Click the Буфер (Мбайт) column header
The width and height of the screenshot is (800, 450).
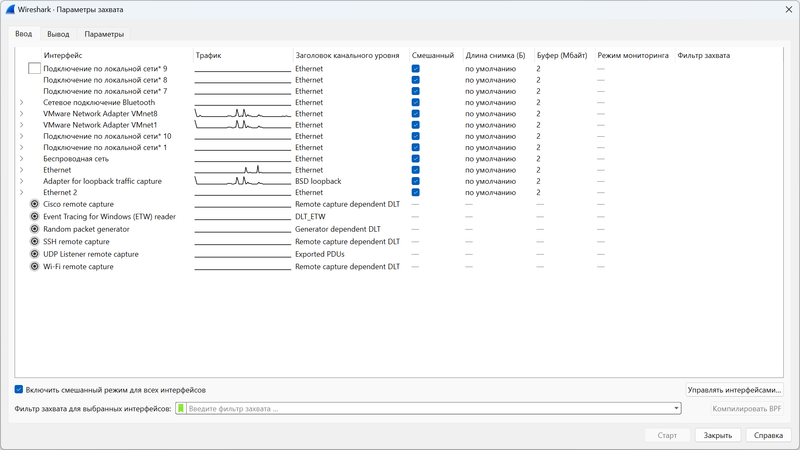pyautogui.click(x=564, y=55)
